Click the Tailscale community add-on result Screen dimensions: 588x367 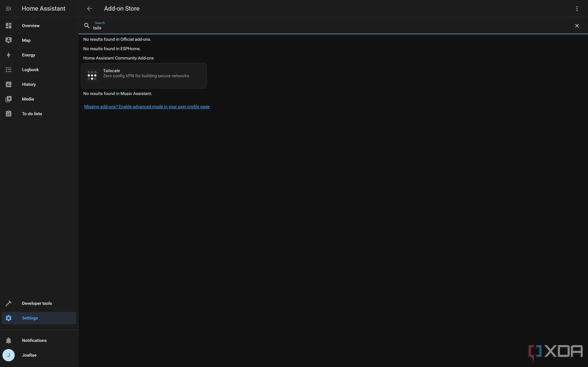pos(144,75)
